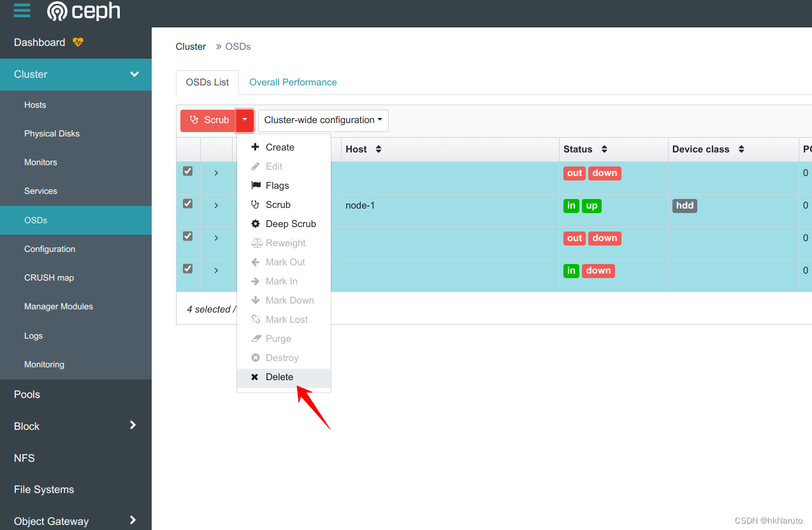Open Logs in the sidebar

[76, 336]
